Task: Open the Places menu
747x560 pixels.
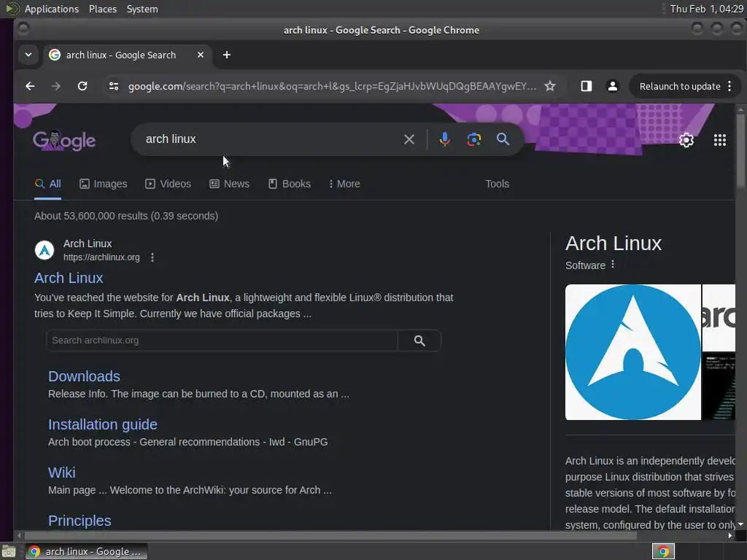Action: click(x=102, y=9)
